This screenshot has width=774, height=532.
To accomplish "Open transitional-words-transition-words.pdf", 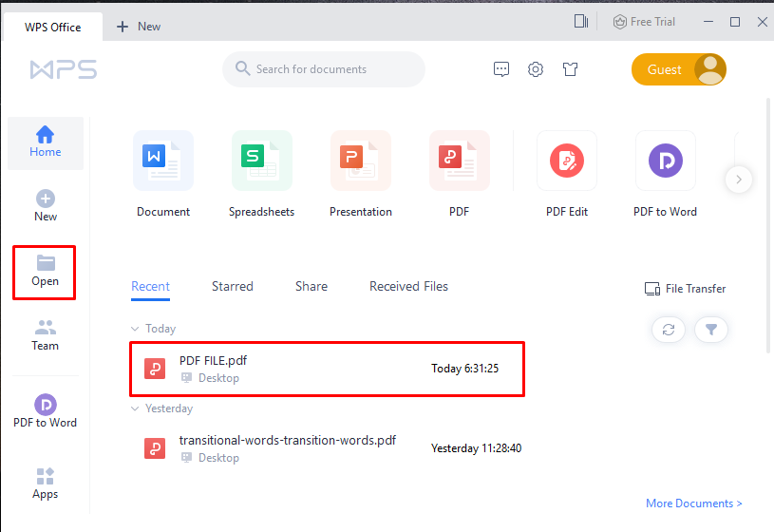I will point(327,448).
